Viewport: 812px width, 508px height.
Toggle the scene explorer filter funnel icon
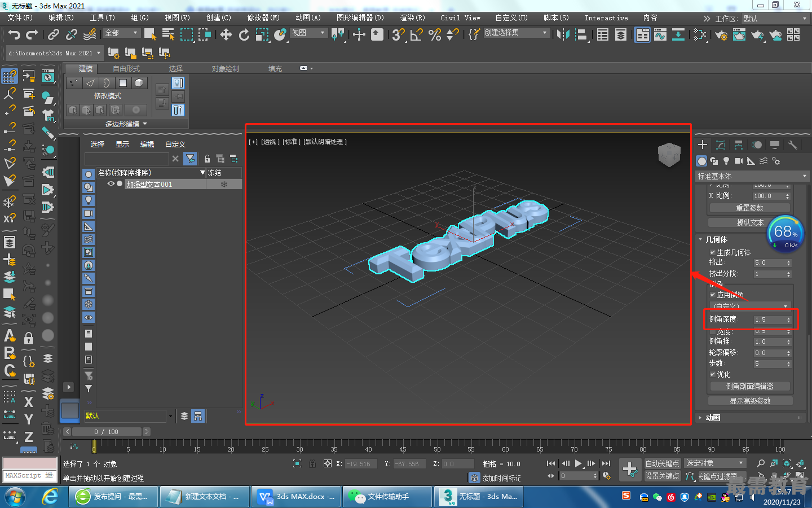point(191,159)
